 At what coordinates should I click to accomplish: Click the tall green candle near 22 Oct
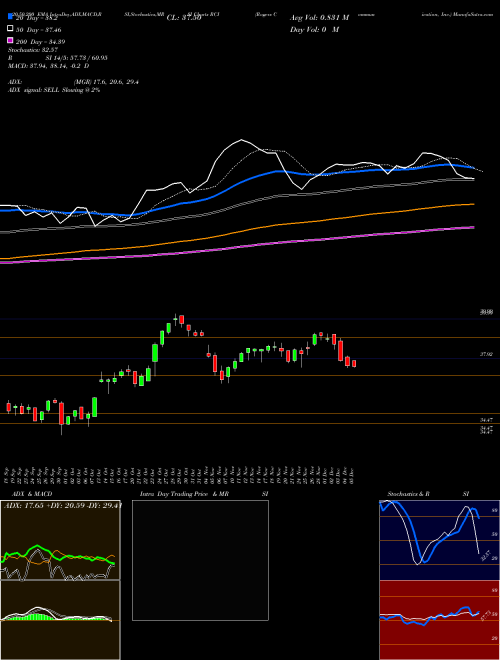click(155, 353)
